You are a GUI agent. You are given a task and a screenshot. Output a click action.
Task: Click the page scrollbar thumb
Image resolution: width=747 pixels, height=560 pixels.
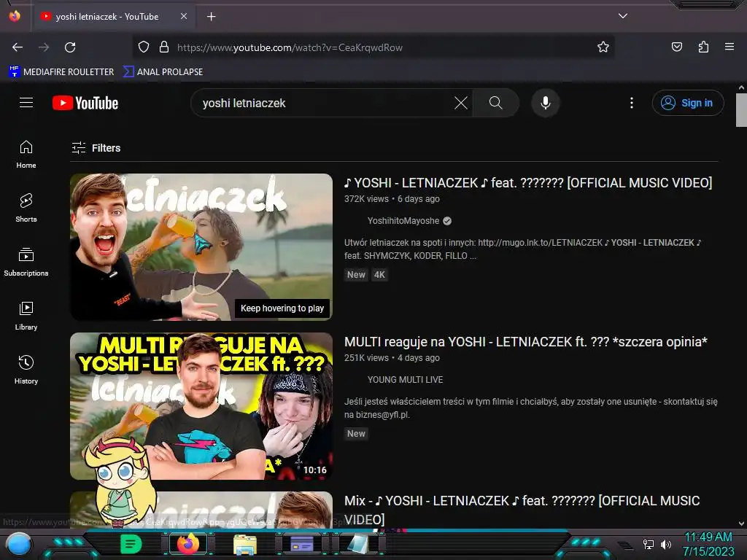741,109
